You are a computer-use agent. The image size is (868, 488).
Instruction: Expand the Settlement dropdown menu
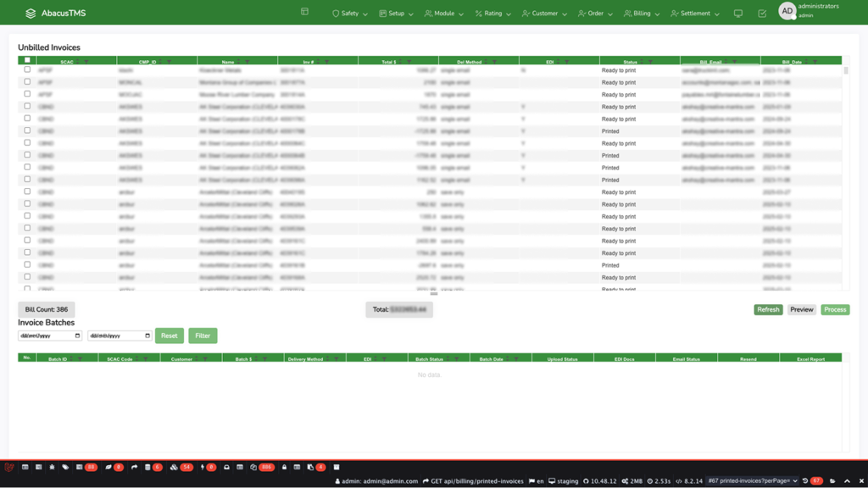695,14
